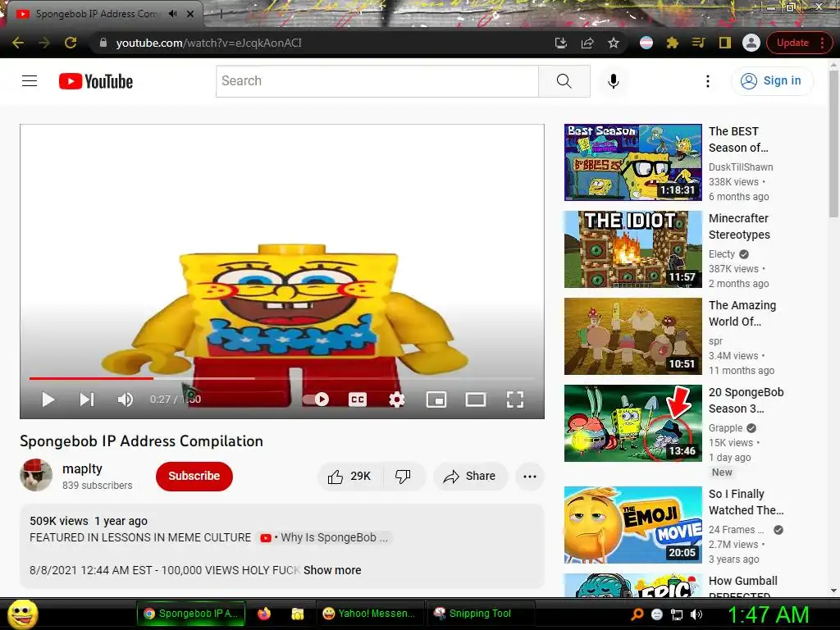The image size is (840, 630).
Task: Click the tray magnifier search icon
Action: point(637,614)
